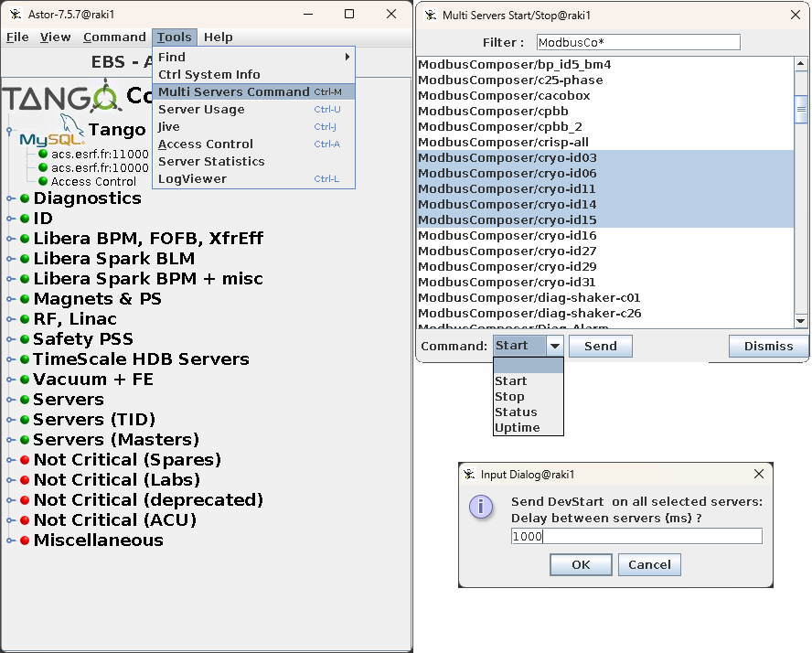Open the Command combo box arrow
Viewport: 812px width, 653px height.
tap(555, 346)
